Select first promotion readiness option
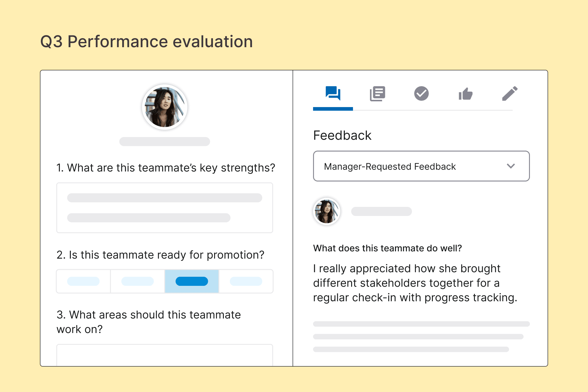Screen dimensions: 588x392 [x=83, y=281]
